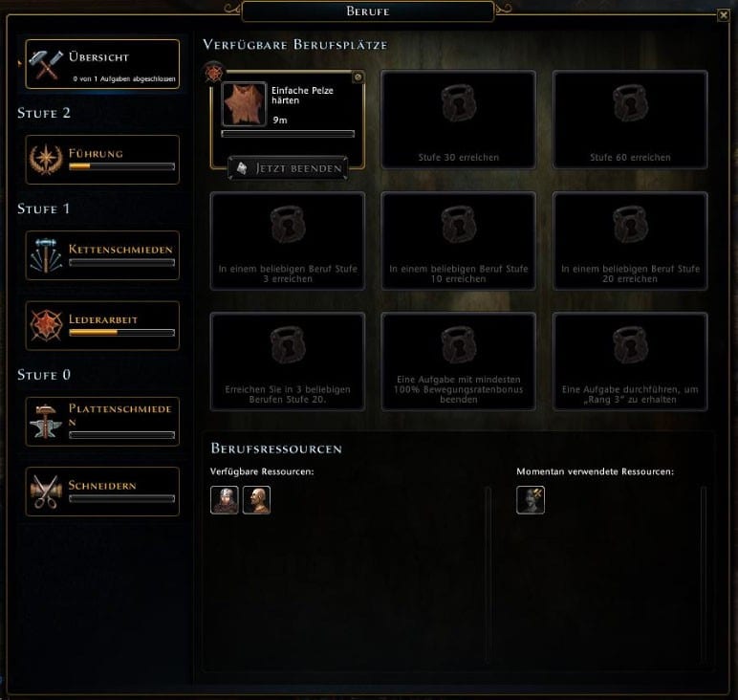Click the currently used worker resource icon
The height and width of the screenshot is (700, 738).
(531, 500)
